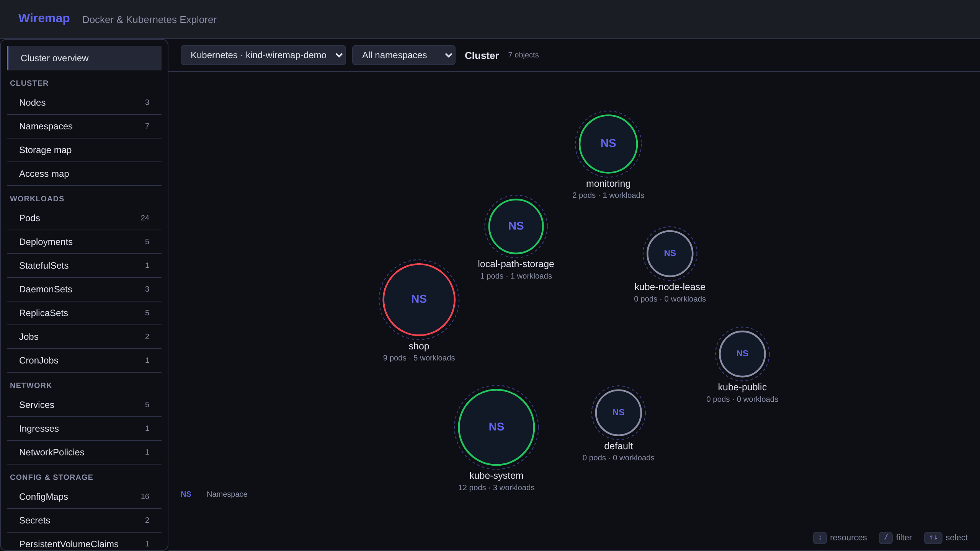Click the Wiremap logo title
Viewport: 980px width, 551px height.
44,18
